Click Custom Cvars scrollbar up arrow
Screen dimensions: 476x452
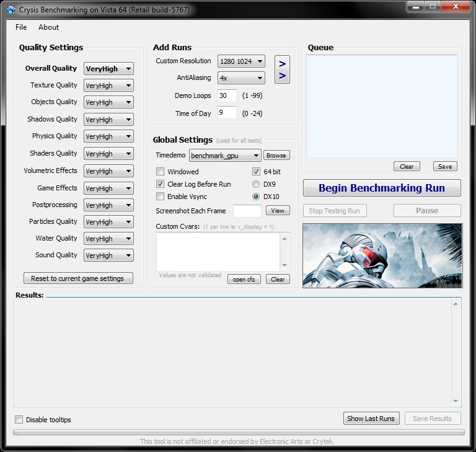click(x=284, y=239)
